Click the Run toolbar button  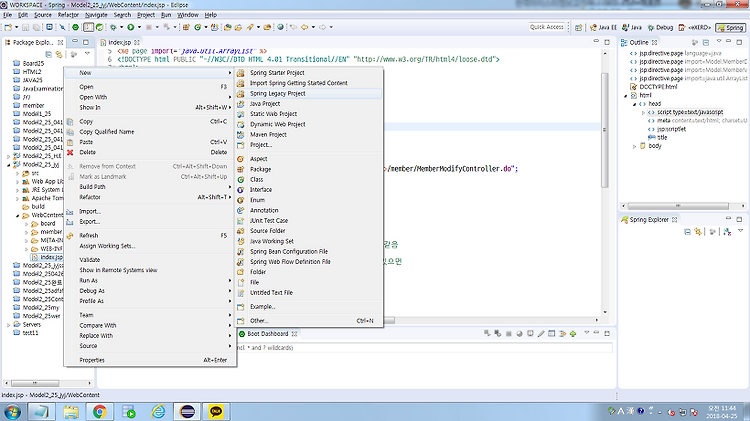(x=131, y=27)
